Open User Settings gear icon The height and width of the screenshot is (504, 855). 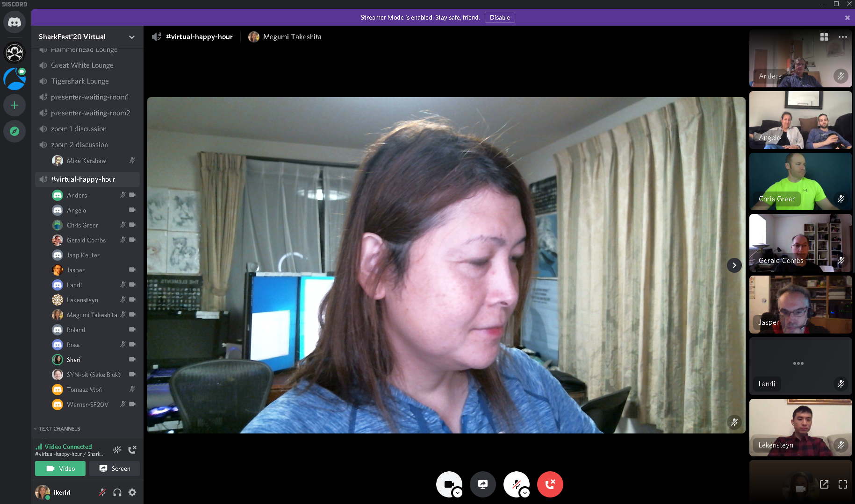point(132,492)
